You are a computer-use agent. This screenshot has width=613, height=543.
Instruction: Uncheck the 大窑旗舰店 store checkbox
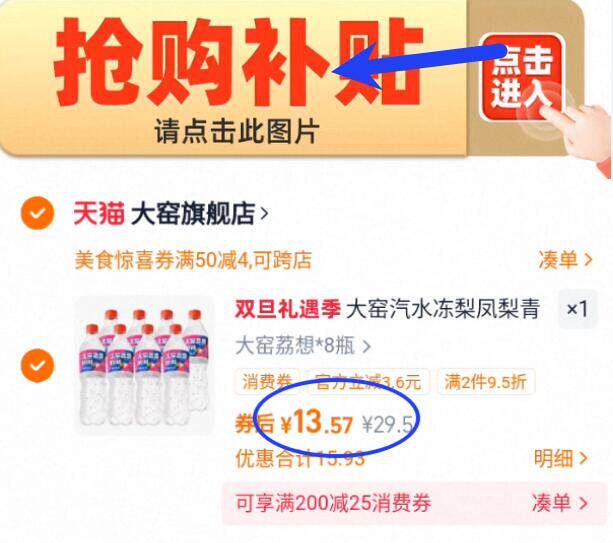point(37,213)
